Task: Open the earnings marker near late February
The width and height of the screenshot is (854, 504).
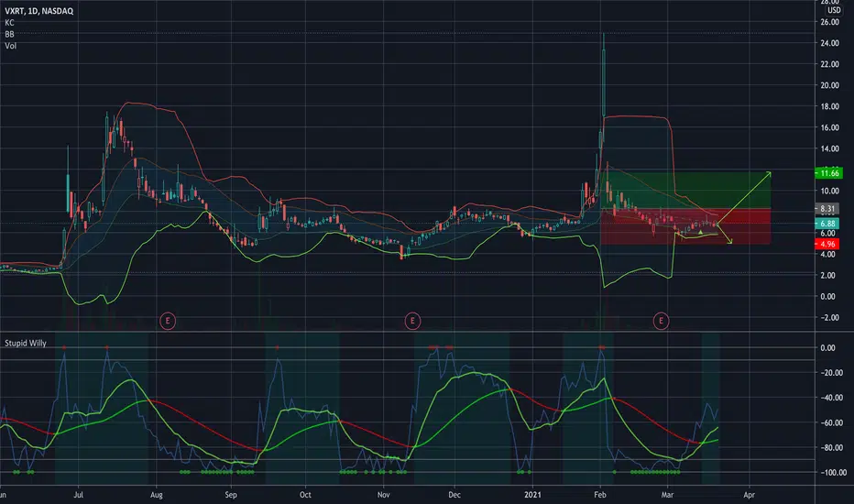Action: pyautogui.click(x=662, y=321)
